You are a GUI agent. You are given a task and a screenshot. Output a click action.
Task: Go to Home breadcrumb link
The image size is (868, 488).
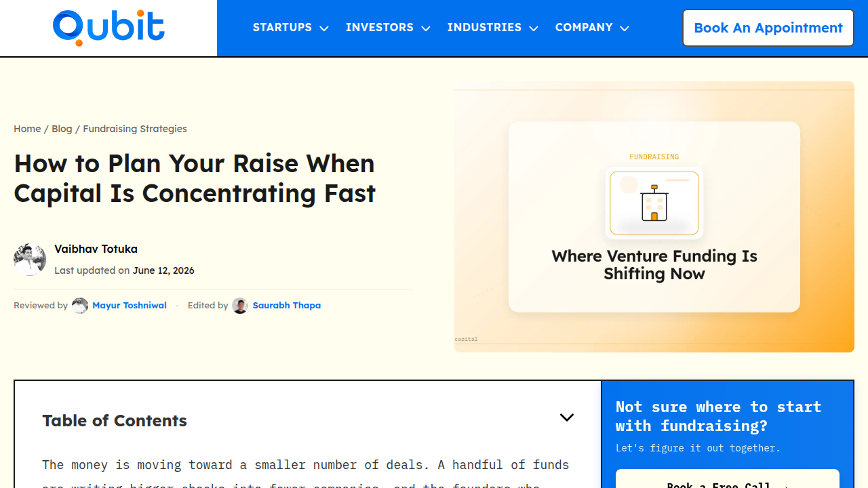pos(27,129)
